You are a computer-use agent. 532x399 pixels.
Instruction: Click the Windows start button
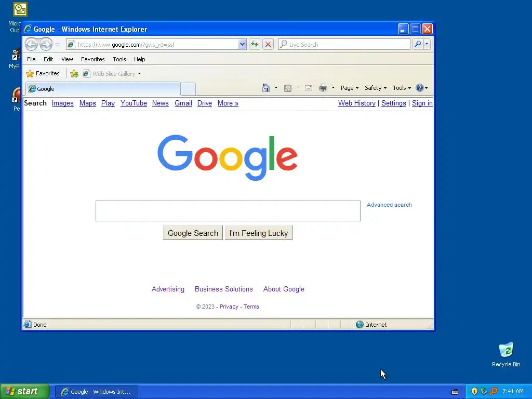25,392
